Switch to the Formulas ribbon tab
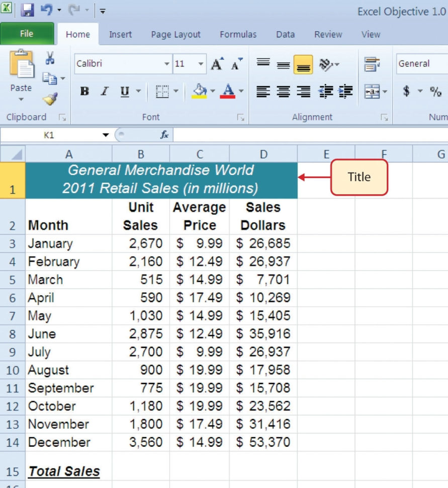 click(x=238, y=34)
